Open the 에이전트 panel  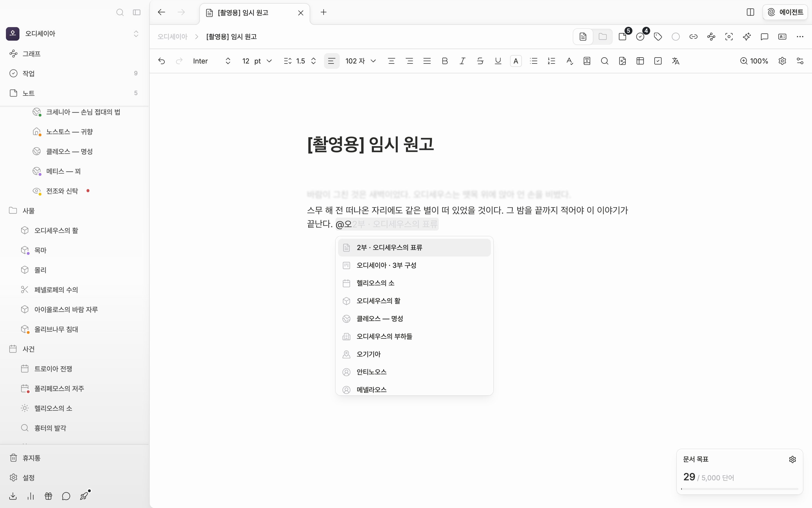pos(785,12)
